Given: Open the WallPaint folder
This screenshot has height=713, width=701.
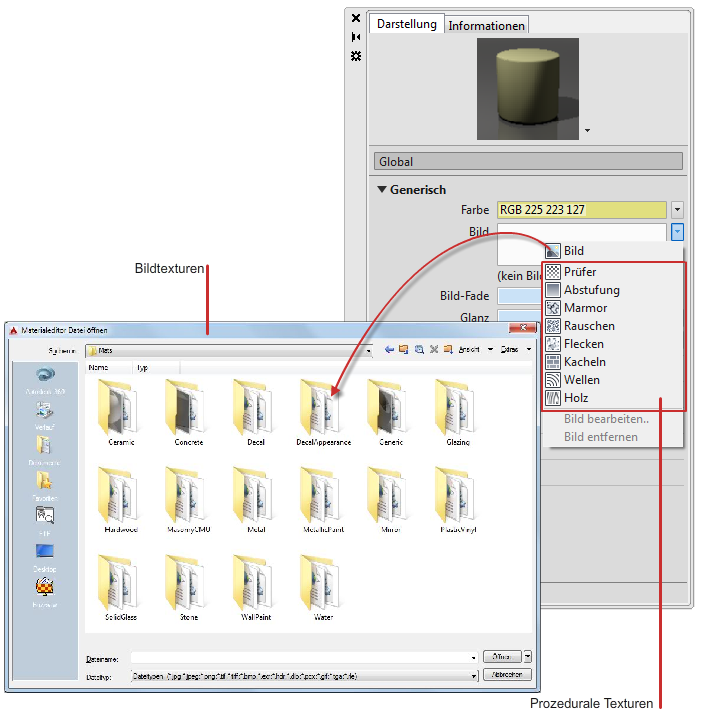Looking at the screenshot, I should [x=255, y=587].
